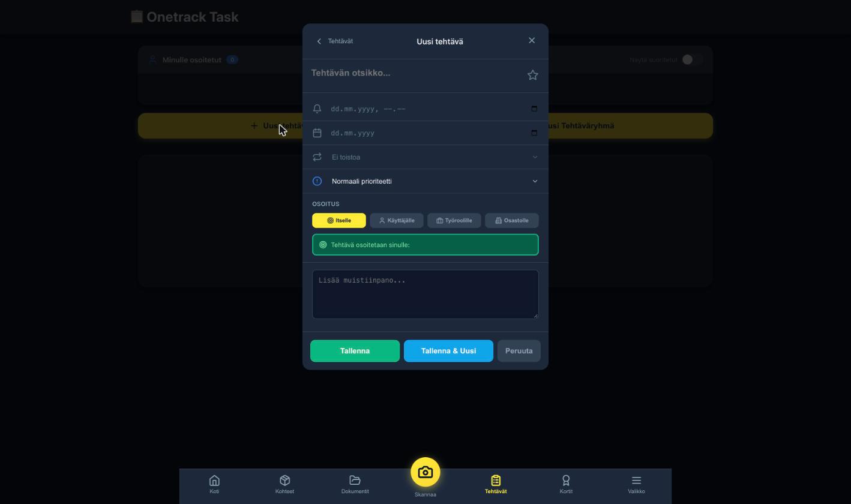This screenshot has width=851, height=504.
Task: Click the green Tallenna button
Action: click(x=355, y=351)
